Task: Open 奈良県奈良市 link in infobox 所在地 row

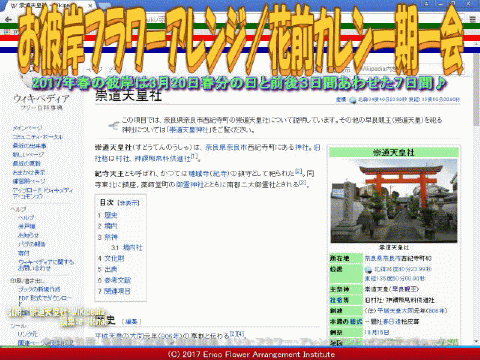Action: (x=383, y=258)
